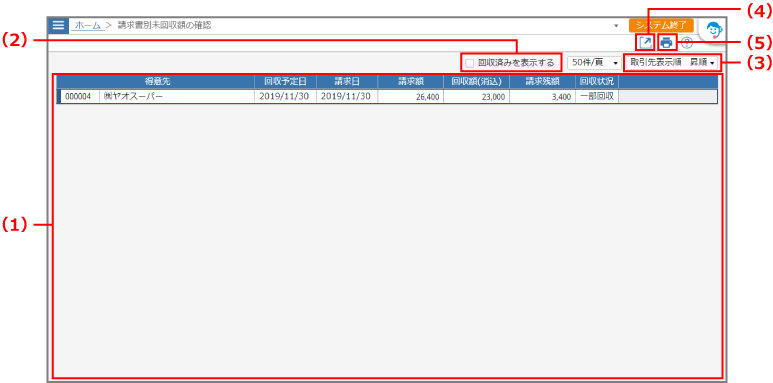Enable the 回収済みを表示する checkbox
Image resolution: width=773 pixels, height=383 pixels.
click(x=469, y=63)
